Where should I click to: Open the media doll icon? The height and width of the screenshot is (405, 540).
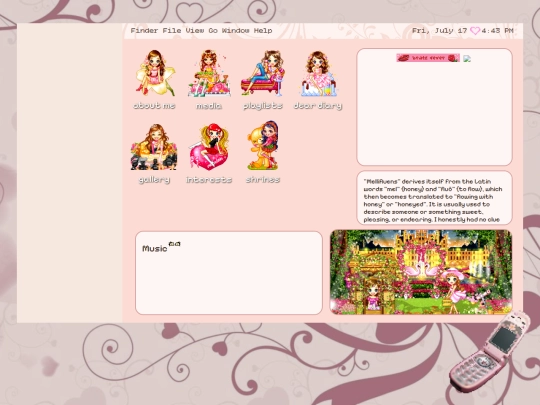(x=209, y=73)
